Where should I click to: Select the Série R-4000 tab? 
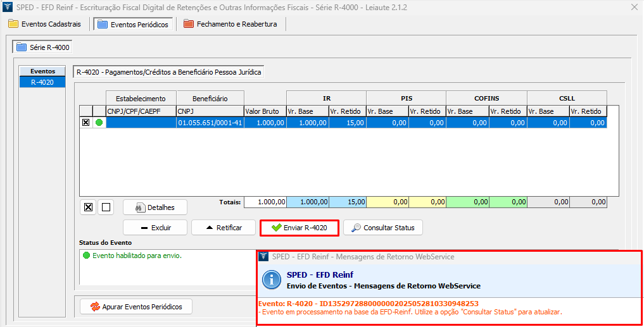[43, 47]
